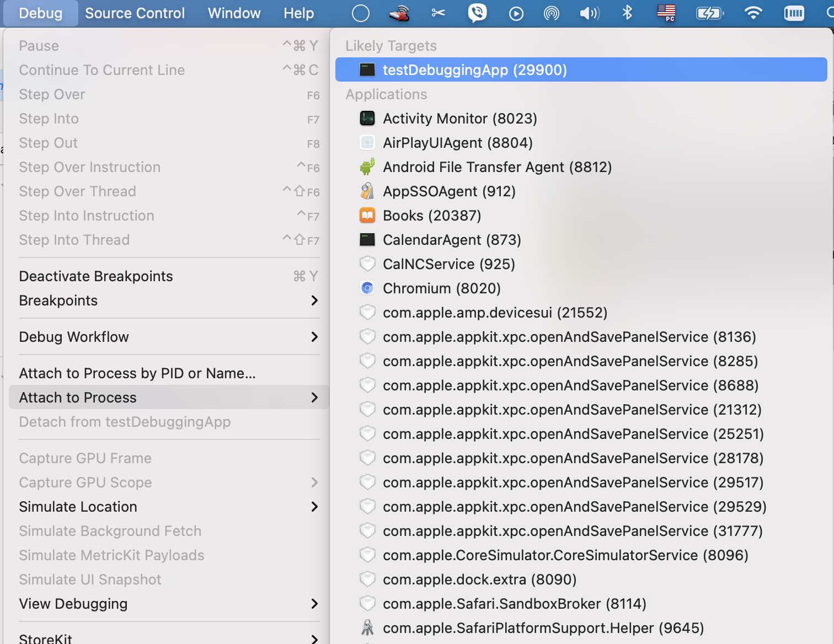Attach to com.apple.Safari.SandboxBroker (8114)
The width and height of the screenshot is (834, 644).
tap(581, 604)
